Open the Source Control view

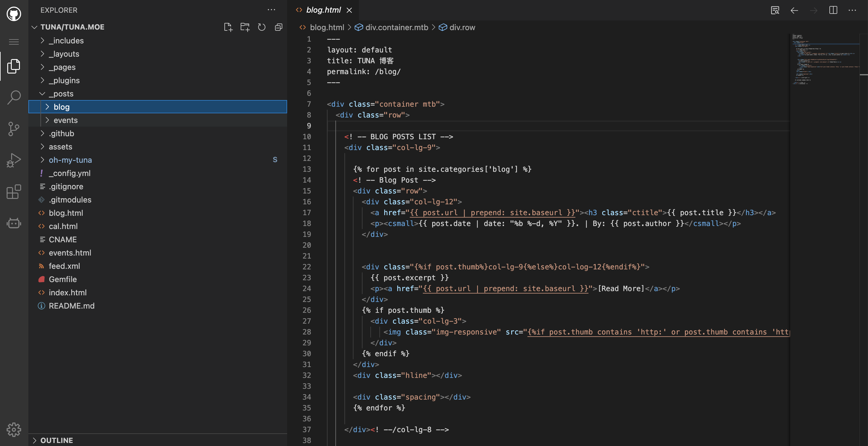[x=14, y=129]
